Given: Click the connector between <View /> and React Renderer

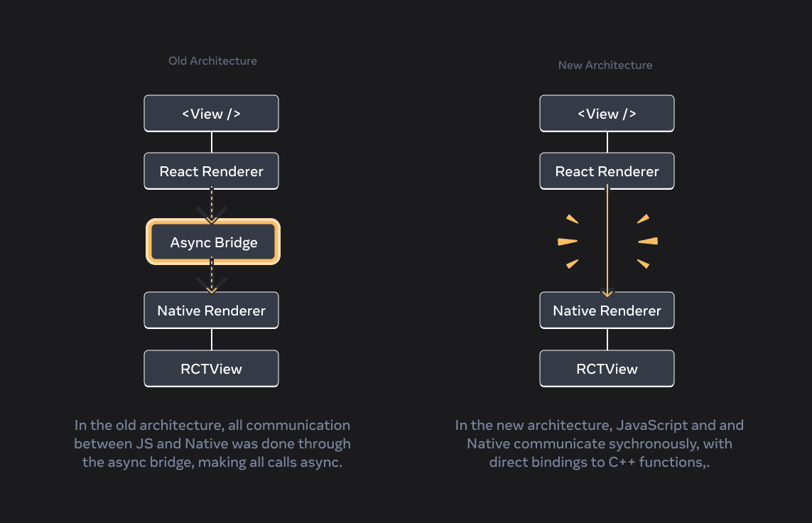Looking at the screenshot, I should pyautogui.click(x=211, y=141).
